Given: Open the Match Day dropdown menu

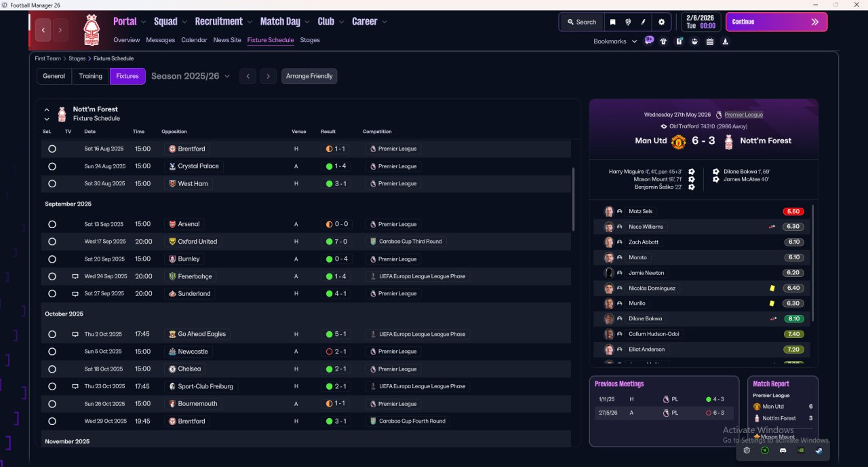Looking at the screenshot, I should point(285,22).
